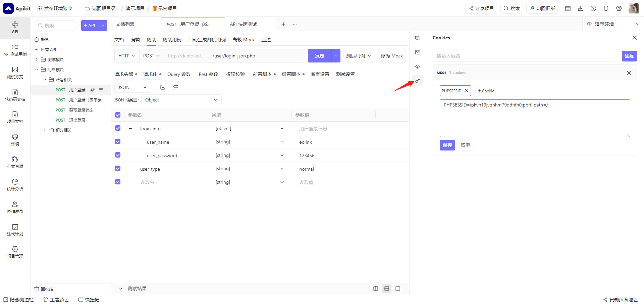Toggle the select-all checkbox in parameter header
Viewport: 644px width, 304px height.
pyautogui.click(x=118, y=115)
